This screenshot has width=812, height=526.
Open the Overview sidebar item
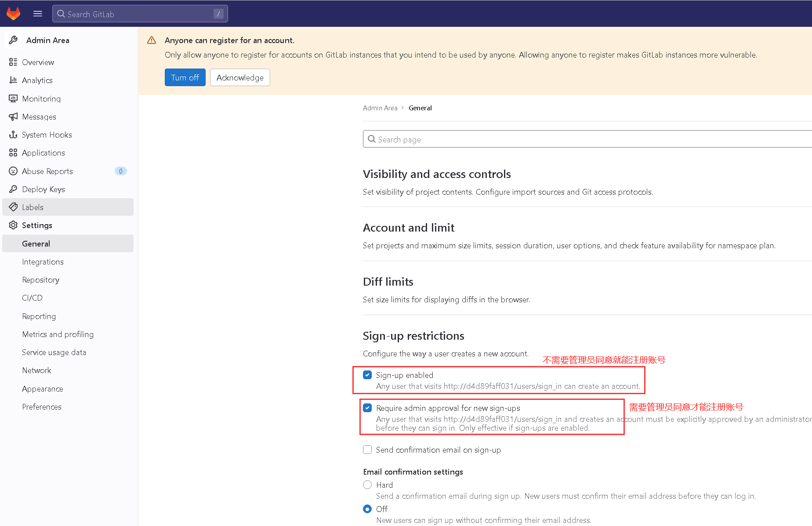(x=68, y=62)
